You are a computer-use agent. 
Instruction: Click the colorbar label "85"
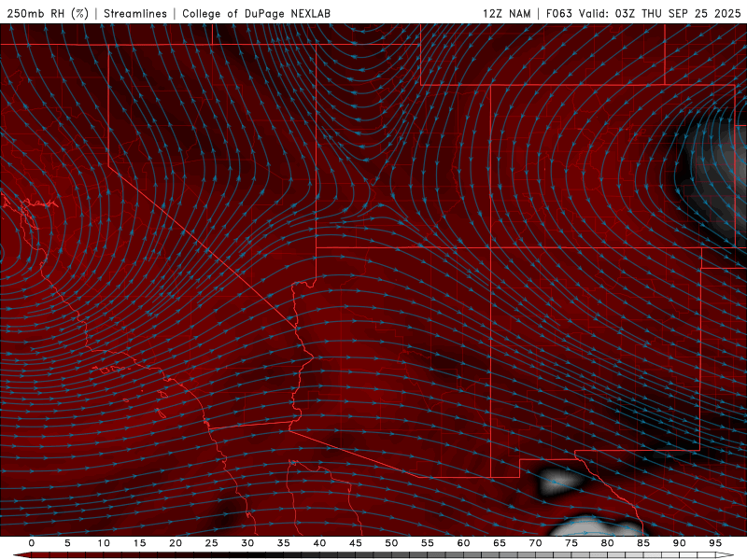click(642, 543)
